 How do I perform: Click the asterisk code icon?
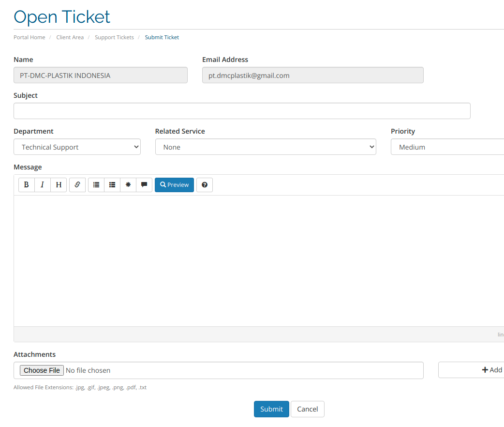pos(128,185)
